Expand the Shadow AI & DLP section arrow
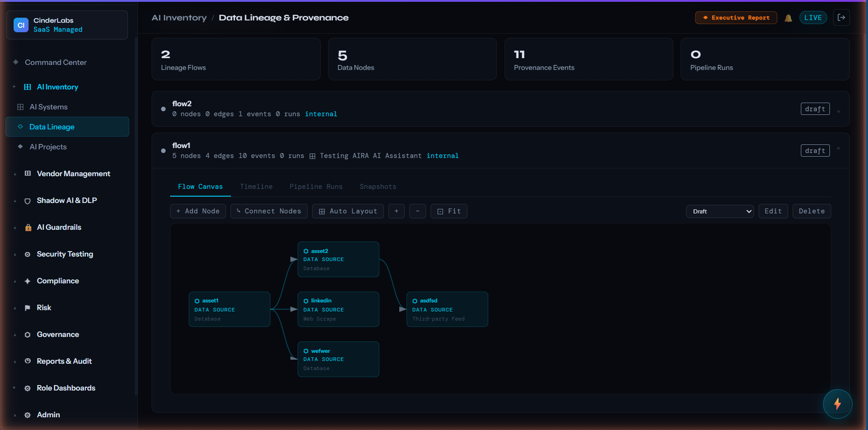The width and height of the screenshot is (868, 430). coord(15,201)
